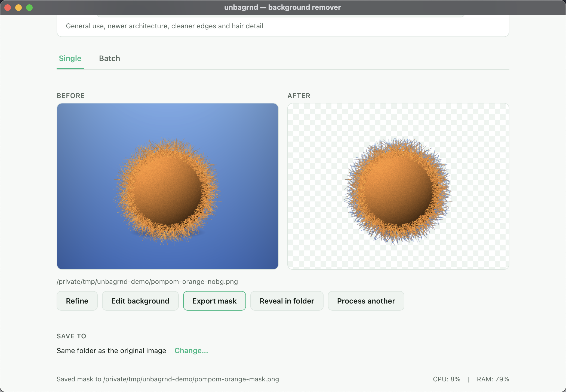Click the SAVE TO heading
The height and width of the screenshot is (392, 566).
click(71, 336)
